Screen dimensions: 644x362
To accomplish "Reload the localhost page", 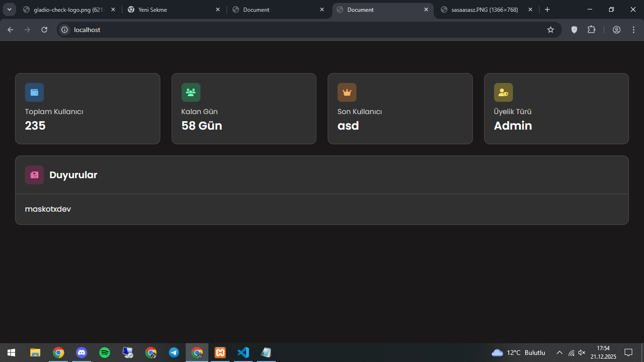I will point(44,30).
